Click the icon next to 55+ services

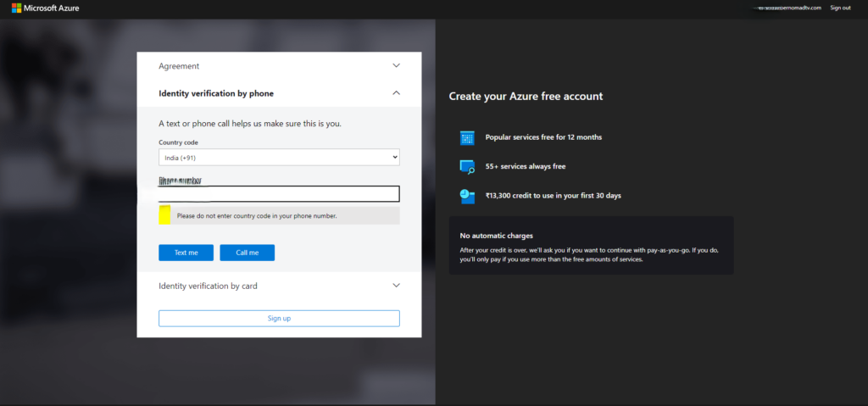467,166
